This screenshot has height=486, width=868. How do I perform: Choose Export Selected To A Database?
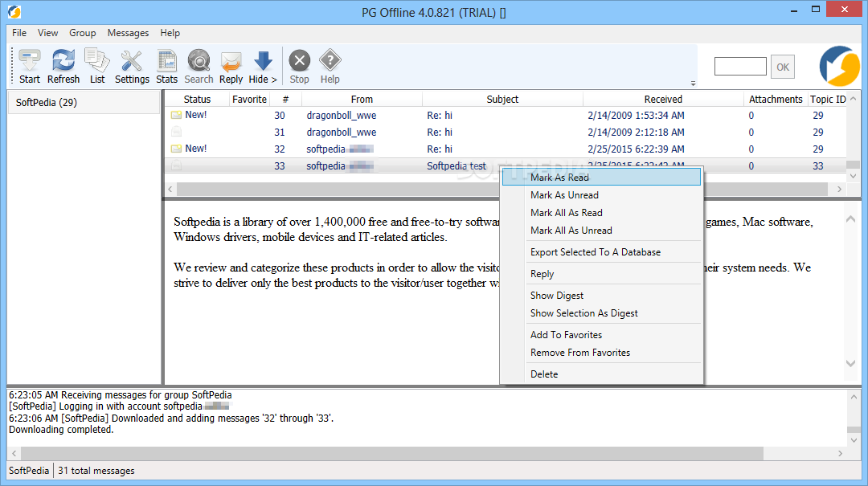coord(601,252)
